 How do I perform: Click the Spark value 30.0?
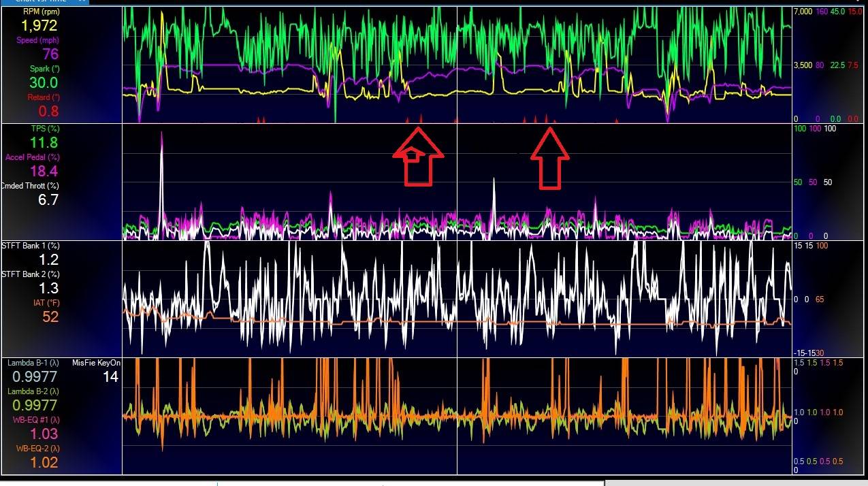click(44, 83)
